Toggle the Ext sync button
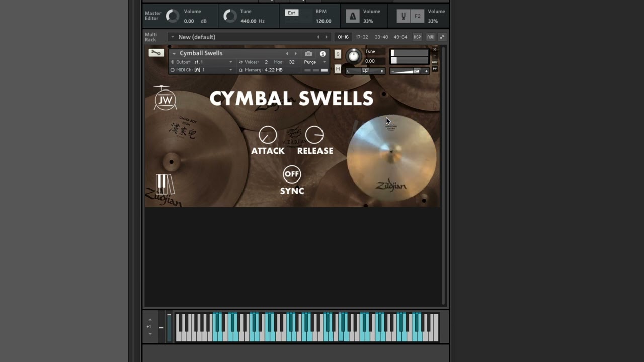Screen dimensions: 644x362 point(292,13)
